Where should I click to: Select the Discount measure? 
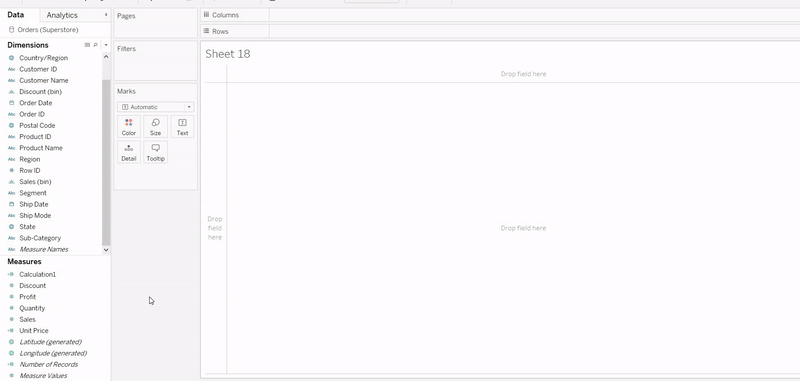32,286
